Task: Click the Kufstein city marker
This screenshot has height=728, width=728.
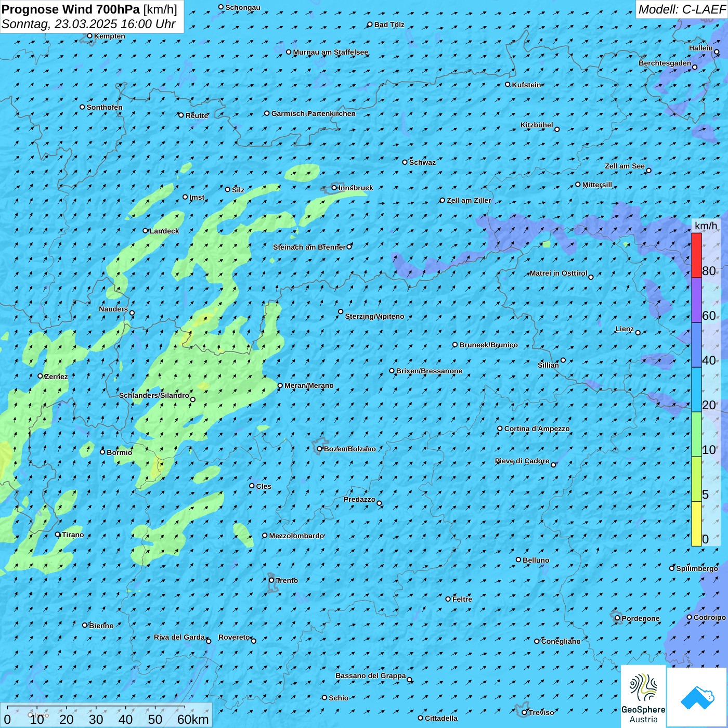Action: (x=508, y=84)
